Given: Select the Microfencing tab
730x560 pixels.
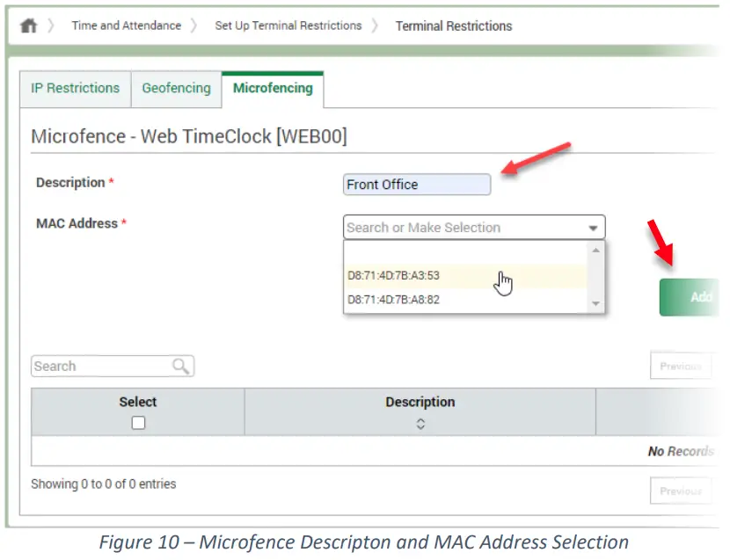Looking at the screenshot, I should pyautogui.click(x=273, y=88).
